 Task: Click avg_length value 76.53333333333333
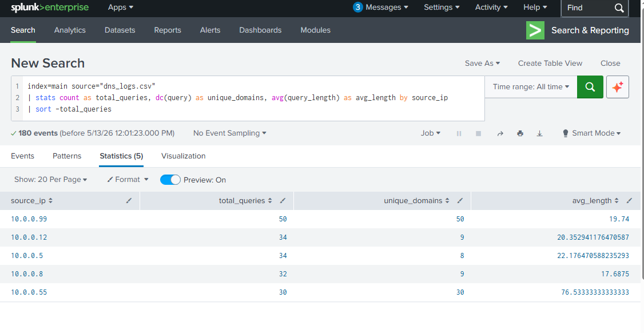(x=595, y=292)
